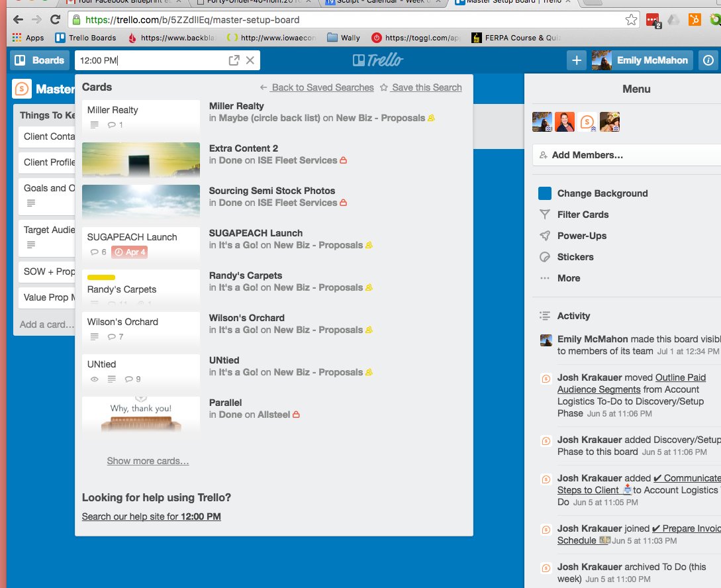Image resolution: width=721 pixels, height=588 pixels.
Task: Open the Target Audience card
Action: pyautogui.click(x=47, y=237)
